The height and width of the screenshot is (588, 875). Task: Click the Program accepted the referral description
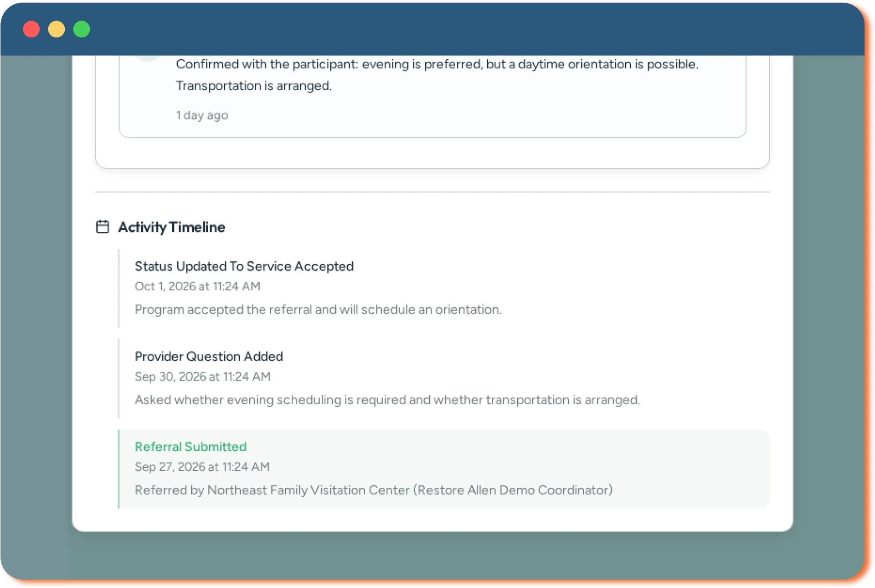tap(318, 309)
